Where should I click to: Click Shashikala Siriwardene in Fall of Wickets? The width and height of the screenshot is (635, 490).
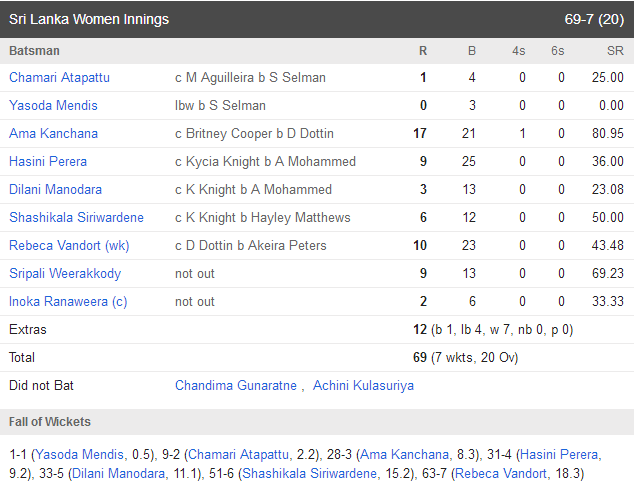[309, 473]
